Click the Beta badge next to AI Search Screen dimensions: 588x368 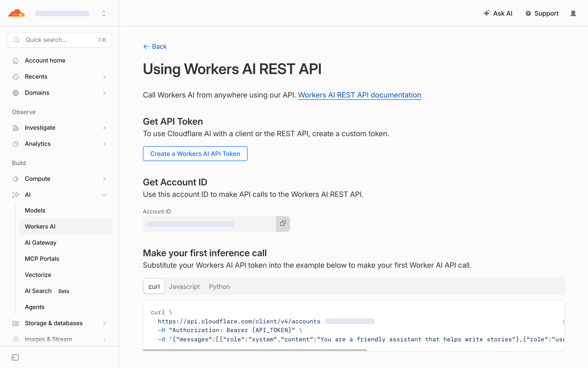coord(64,291)
